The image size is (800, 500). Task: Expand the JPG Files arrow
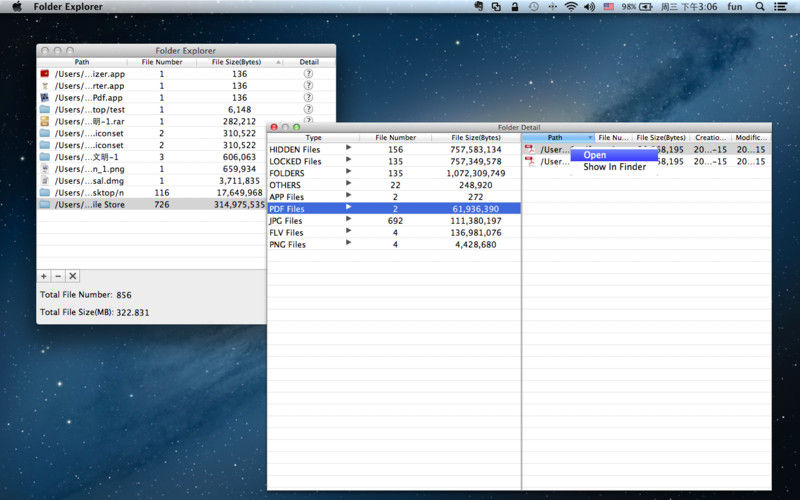(348, 218)
